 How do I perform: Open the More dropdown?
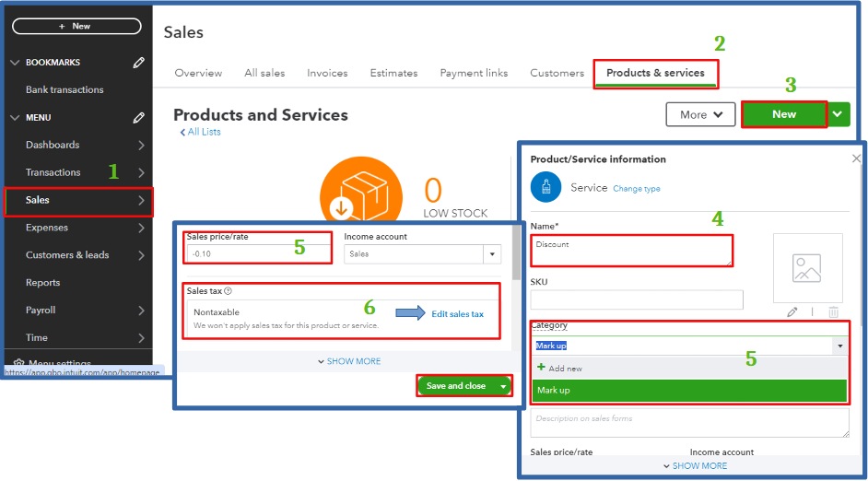pos(700,114)
